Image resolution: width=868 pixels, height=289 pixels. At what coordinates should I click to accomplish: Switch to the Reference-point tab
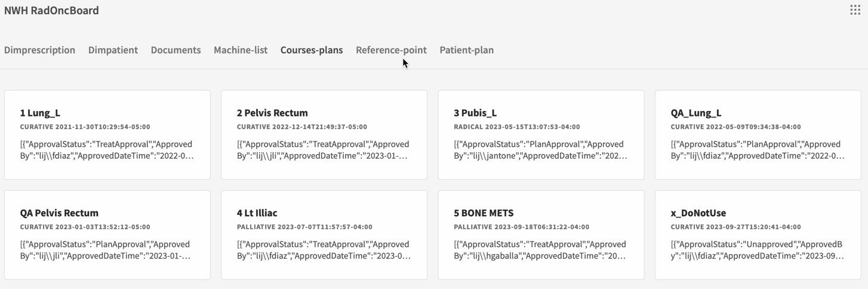(391, 50)
